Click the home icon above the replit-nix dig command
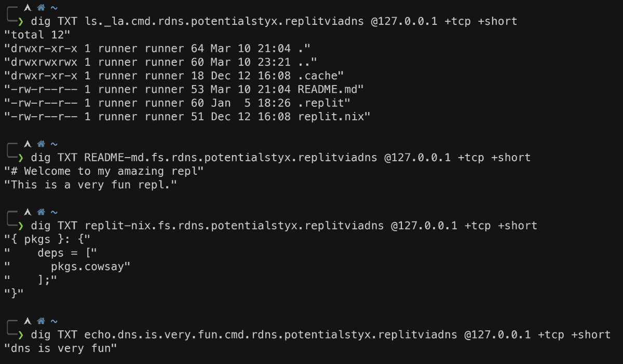This screenshot has height=364, width=623. (41, 212)
